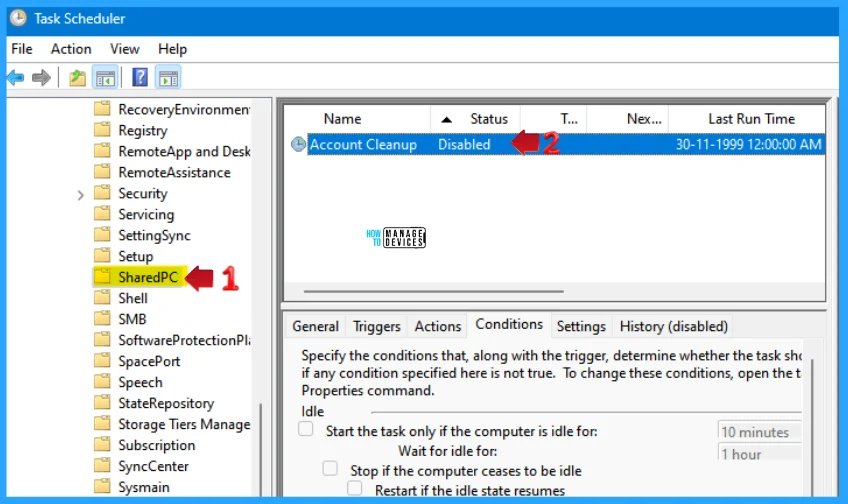
Task: Click the Account Cleanup task clock icon
Action: 299,144
